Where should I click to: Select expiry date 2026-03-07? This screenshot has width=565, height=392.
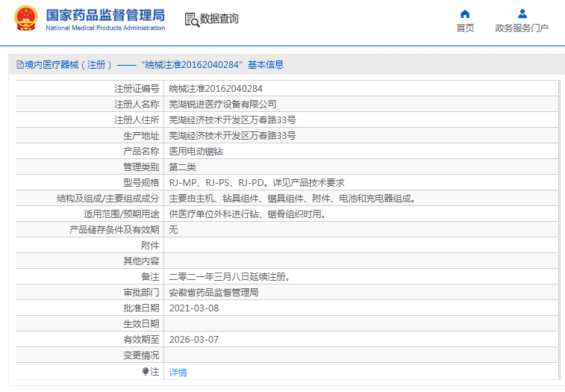click(194, 340)
